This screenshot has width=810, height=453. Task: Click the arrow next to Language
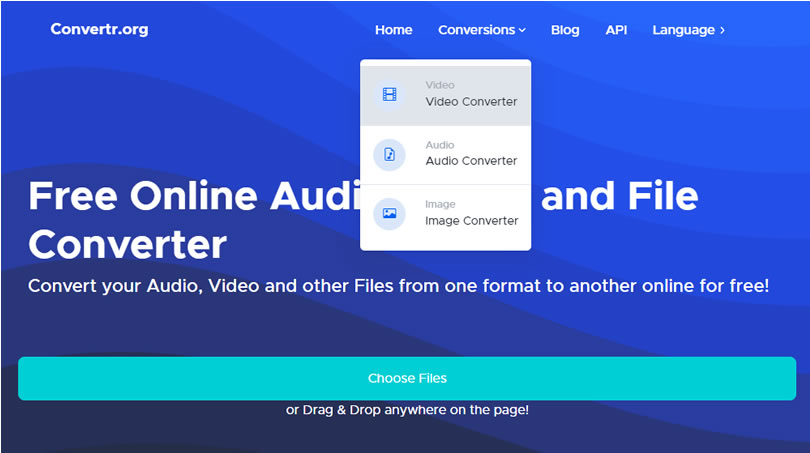(x=722, y=31)
